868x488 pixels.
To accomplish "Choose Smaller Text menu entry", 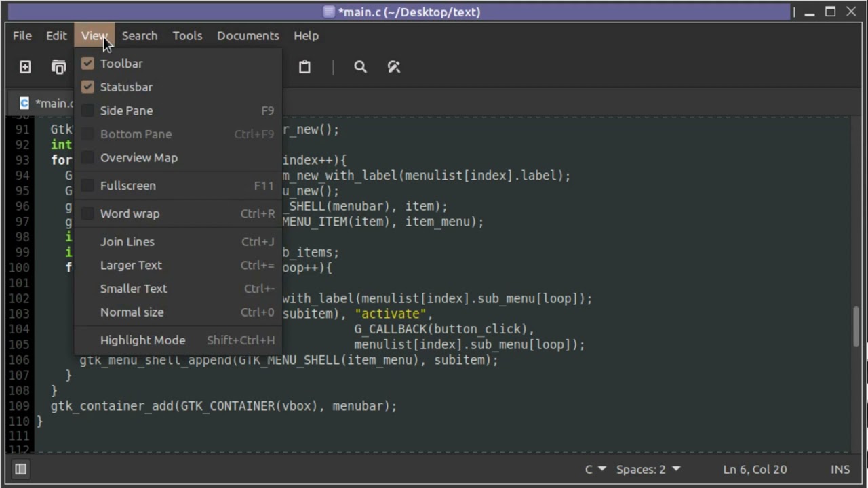I will click(178, 289).
